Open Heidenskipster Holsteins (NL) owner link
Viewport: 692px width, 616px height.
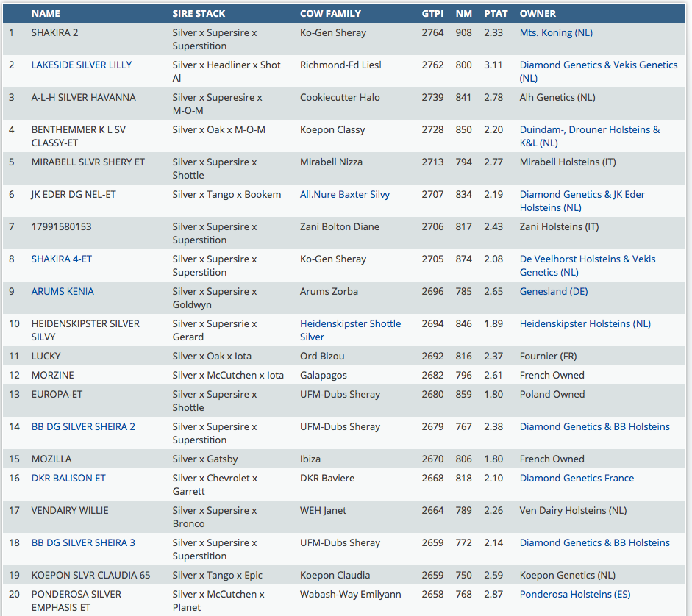click(x=585, y=323)
